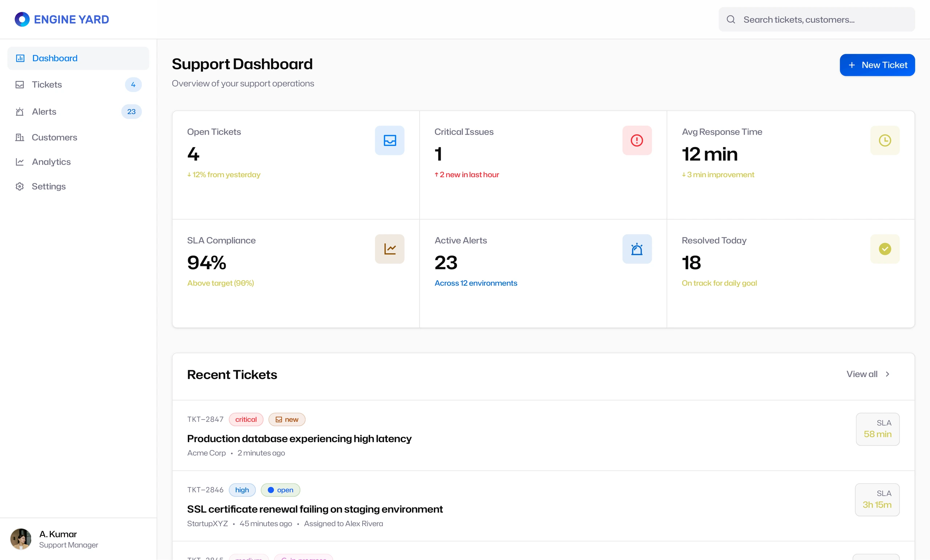Go to Tickets in the sidebar
The image size is (930, 560).
pos(78,85)
